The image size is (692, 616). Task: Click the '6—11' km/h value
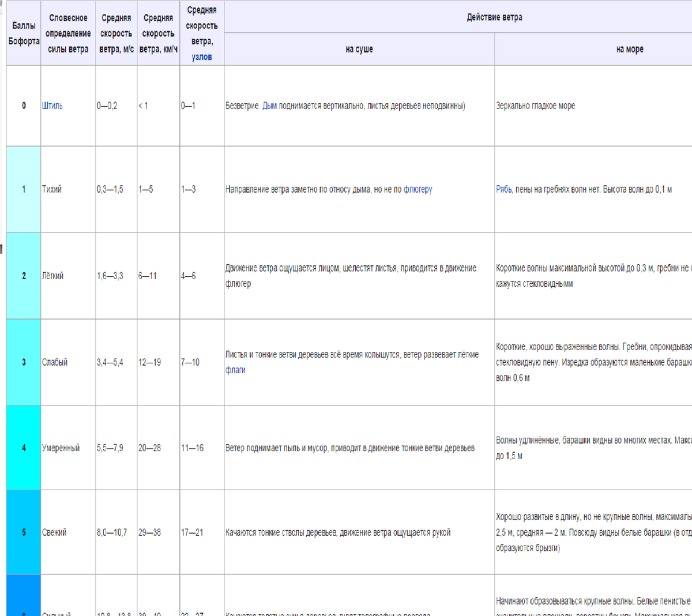147,276
